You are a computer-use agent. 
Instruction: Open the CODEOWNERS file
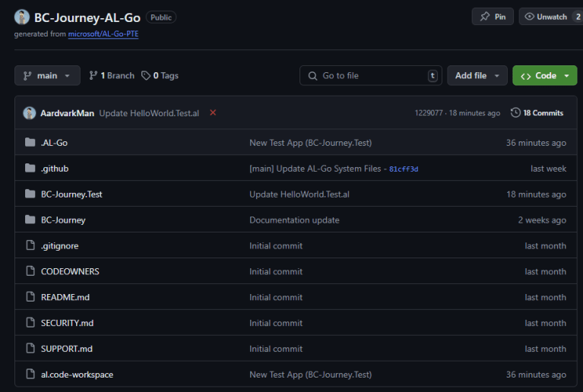(70, 271)
